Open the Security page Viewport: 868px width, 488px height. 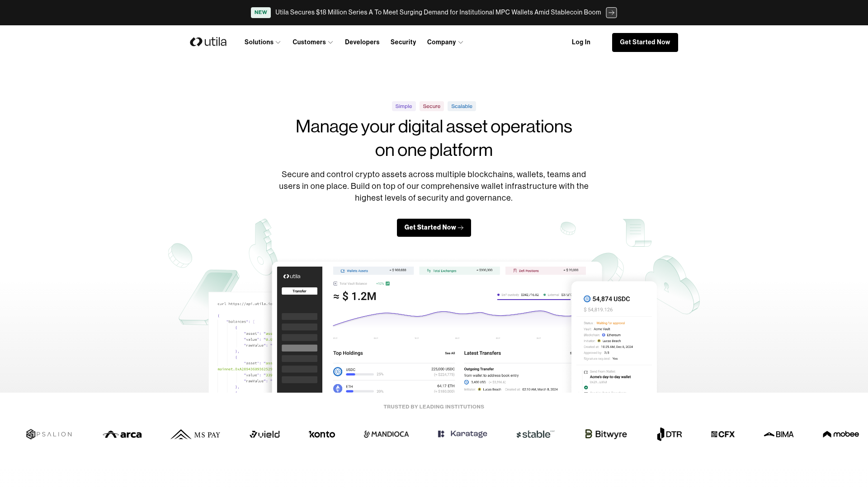(x=403, y=42)
